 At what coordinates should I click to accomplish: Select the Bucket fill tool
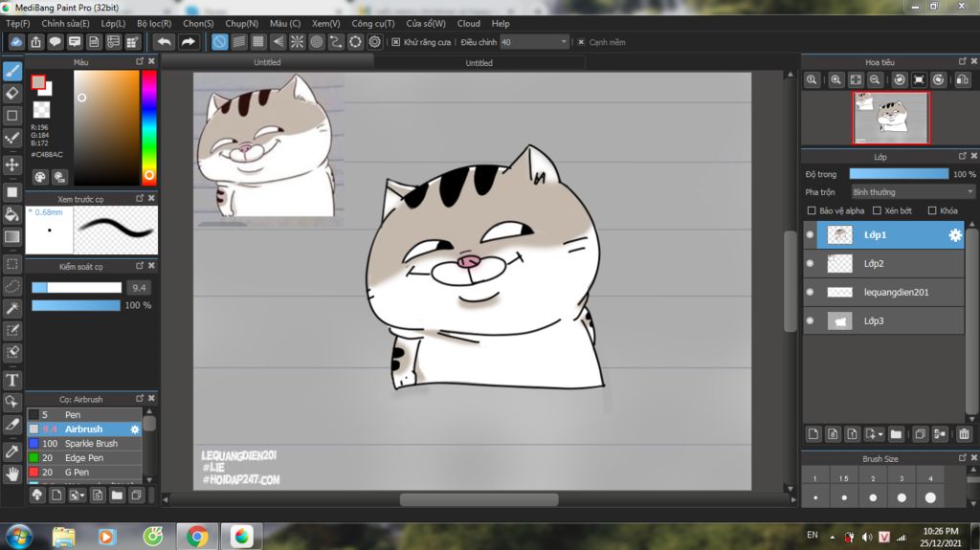click(x=12, y=214)
